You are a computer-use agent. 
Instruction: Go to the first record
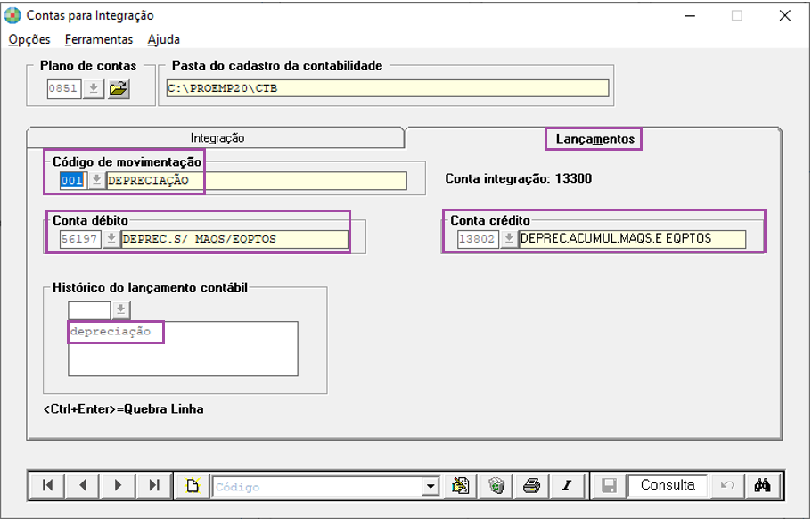coord(47,485)
